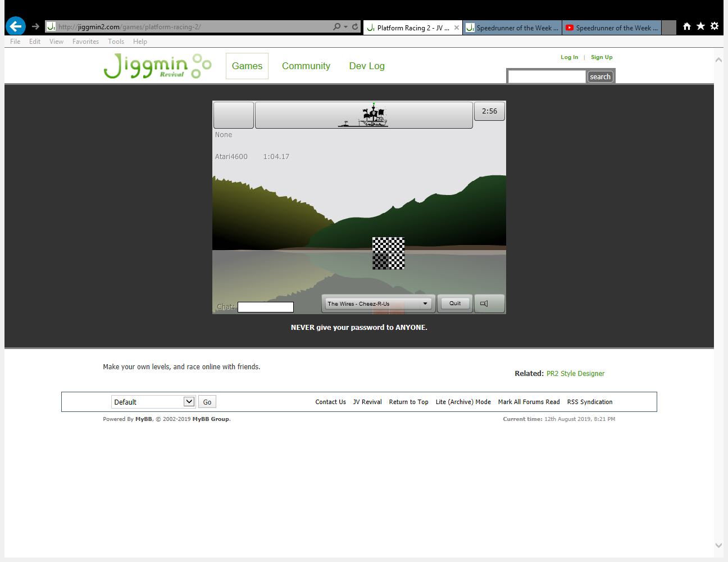Open the Default theme dropdown
This screenshot has width=728, height=562.
click(x=153, y=402)
